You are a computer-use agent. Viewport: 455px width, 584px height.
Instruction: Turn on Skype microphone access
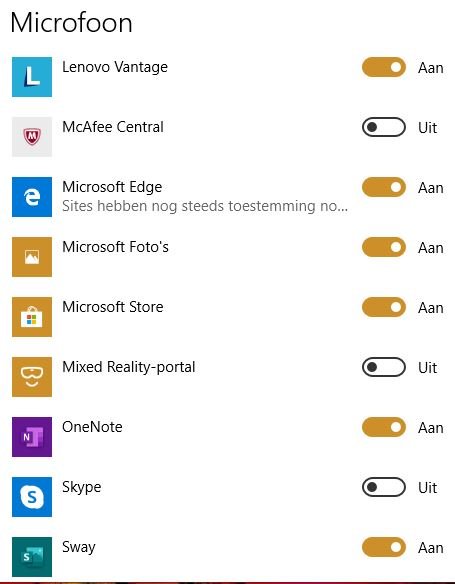[x=384, y=487]
